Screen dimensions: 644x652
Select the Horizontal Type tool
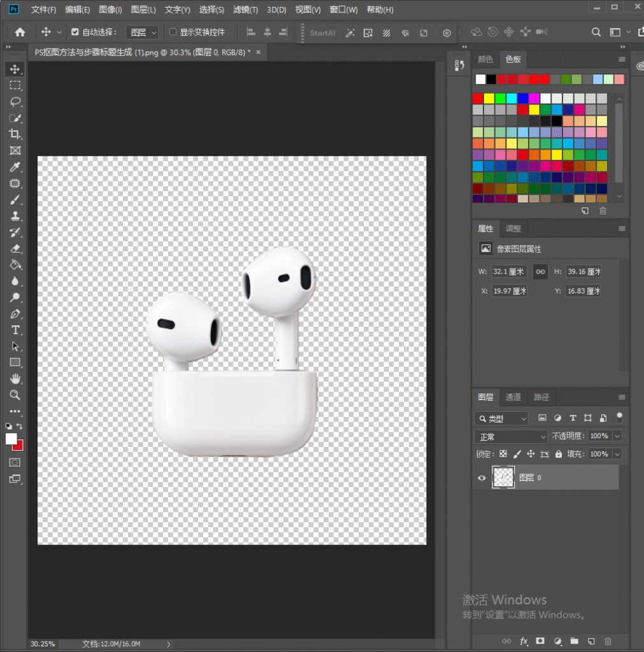pyautogui.click(x=15, y=330)
